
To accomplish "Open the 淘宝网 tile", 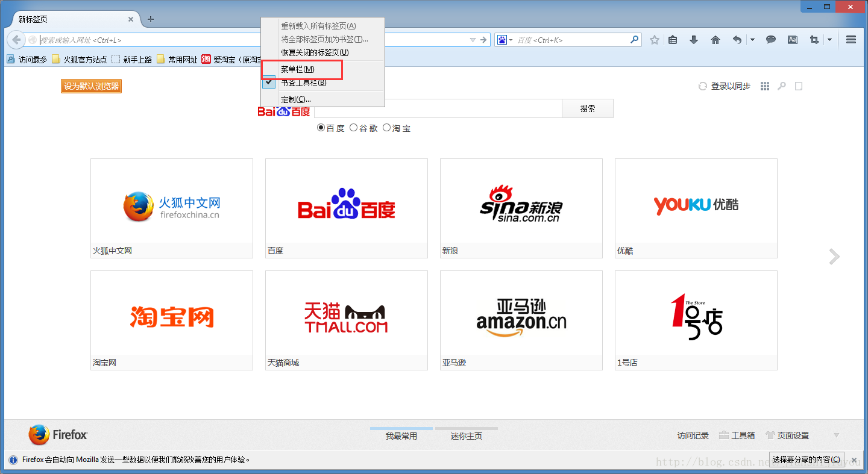I will [172, 320].
